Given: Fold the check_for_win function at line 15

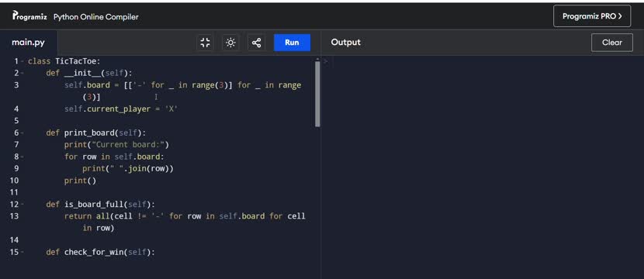Looking at the screenshot, I should 22,252.
